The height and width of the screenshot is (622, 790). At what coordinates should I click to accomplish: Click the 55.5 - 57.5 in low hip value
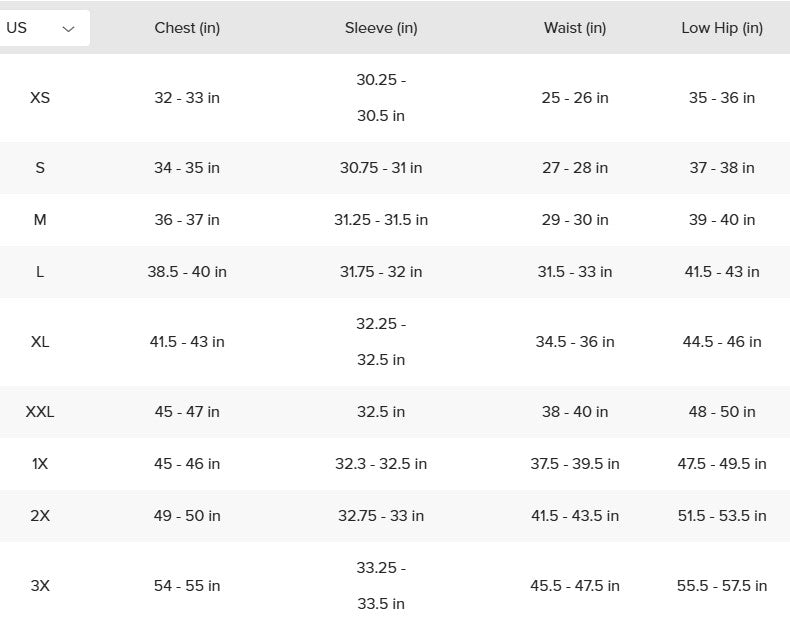pyautogui.click(x=722, y=586)
